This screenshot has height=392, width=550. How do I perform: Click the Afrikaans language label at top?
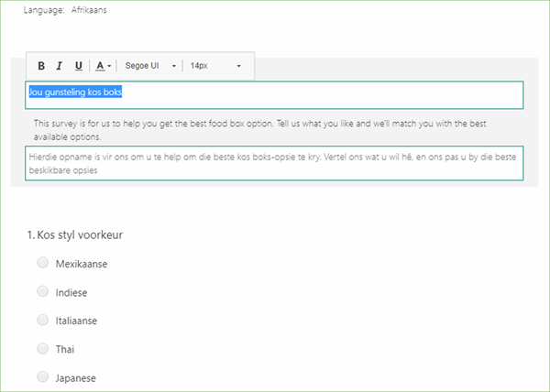(92, 9)
